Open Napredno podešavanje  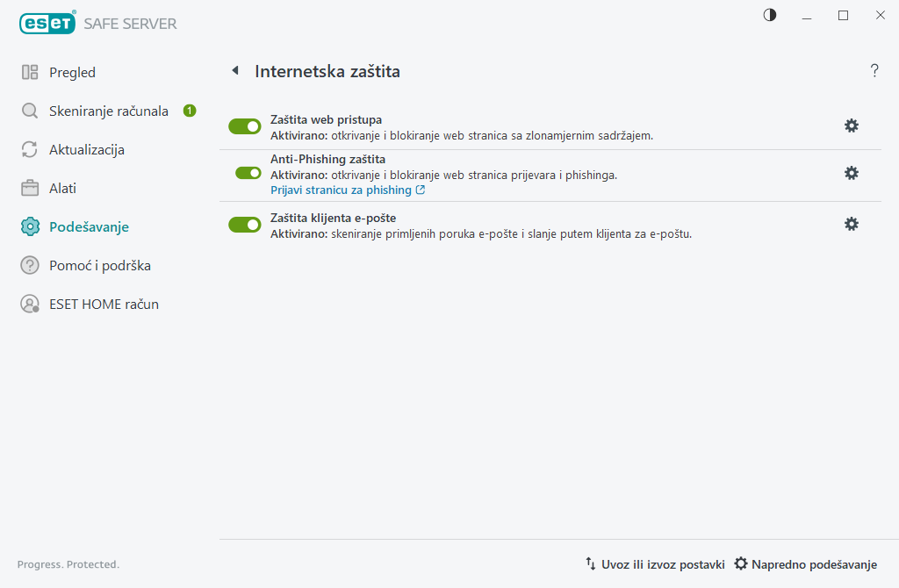pyautogui.click(x=805, y=564)
